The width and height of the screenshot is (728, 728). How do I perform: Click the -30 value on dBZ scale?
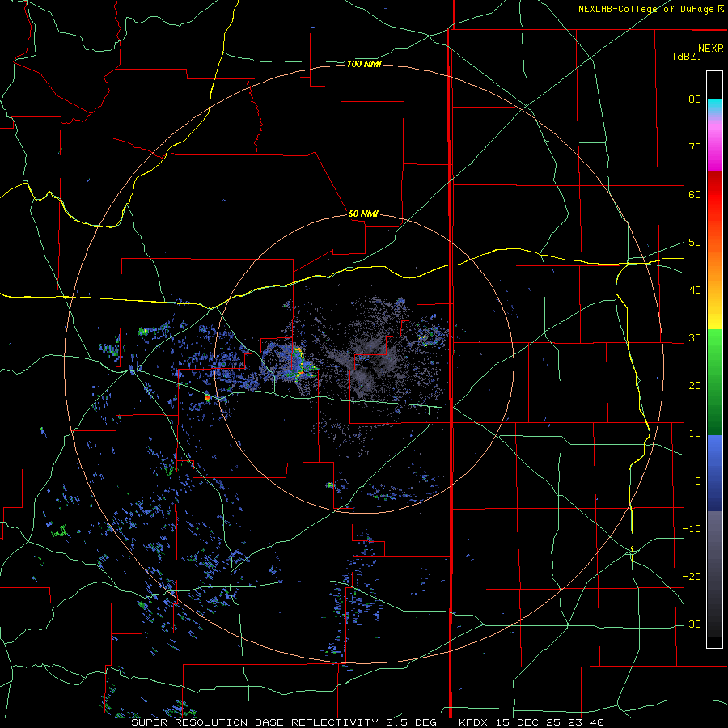coord(692,624)
